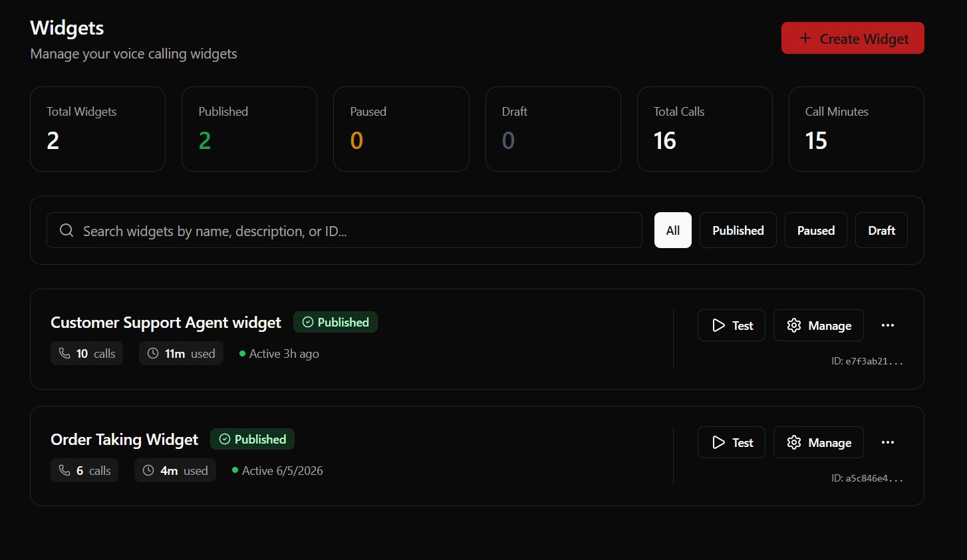Image resolution: width=967 pixels, height=560 pixels.
Task: Click play icon in Customer Support Test button
Action: click(x=718, y=325)
